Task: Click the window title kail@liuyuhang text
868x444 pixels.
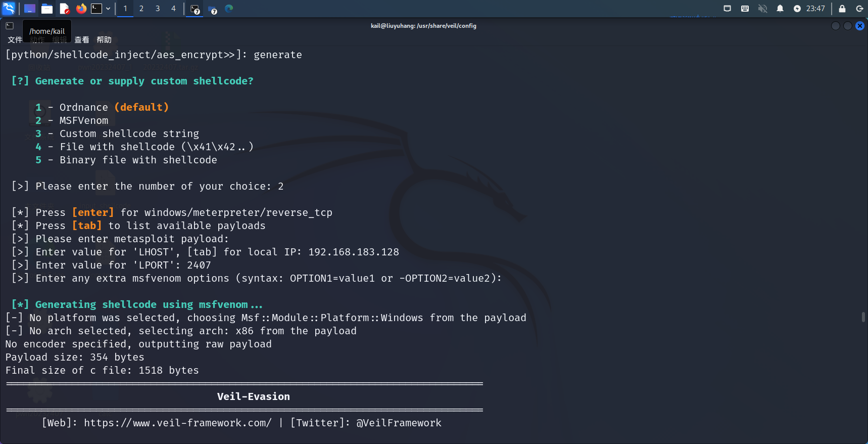Action: pos(423,26)
